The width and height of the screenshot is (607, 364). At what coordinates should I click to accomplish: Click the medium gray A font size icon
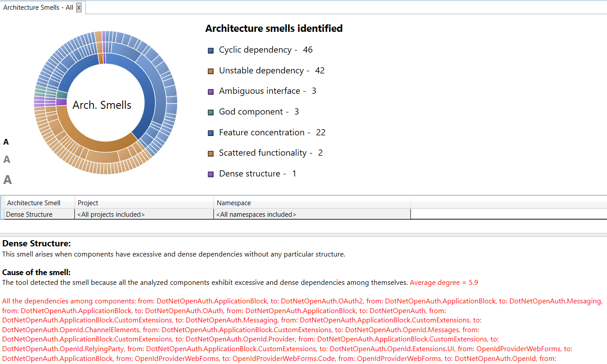(7, 160)
